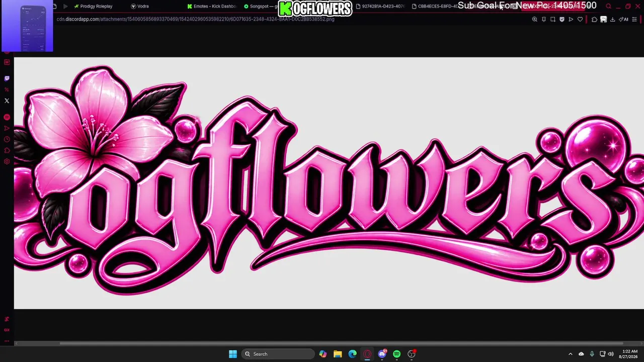Select the CBB4ECE5-E8FD image tab
This screenshot has width=644, height=362.
click(x=435, y=6)
